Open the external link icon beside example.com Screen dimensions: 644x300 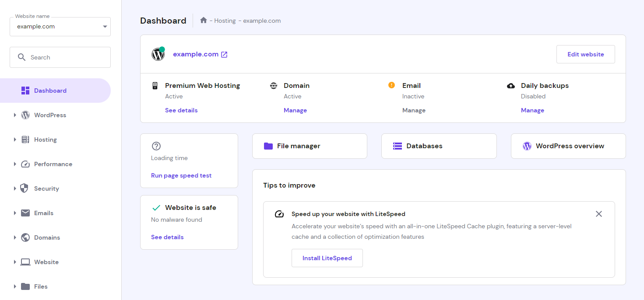point(224,55)
